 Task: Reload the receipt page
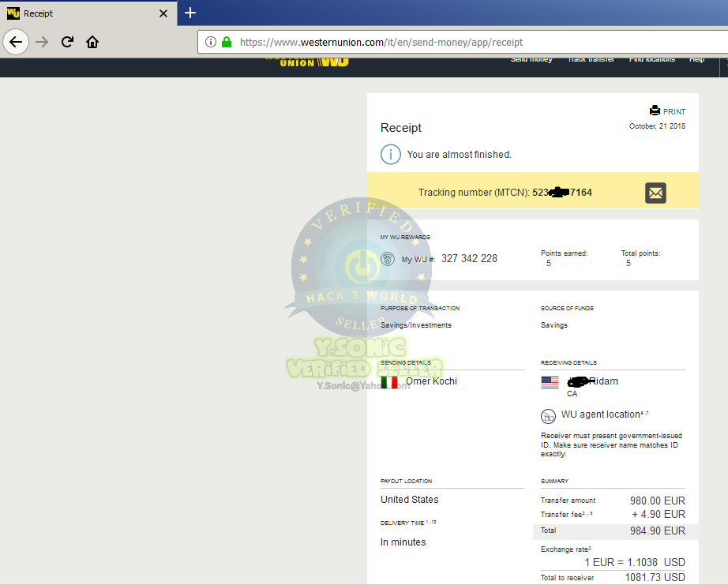pos(67,43)
